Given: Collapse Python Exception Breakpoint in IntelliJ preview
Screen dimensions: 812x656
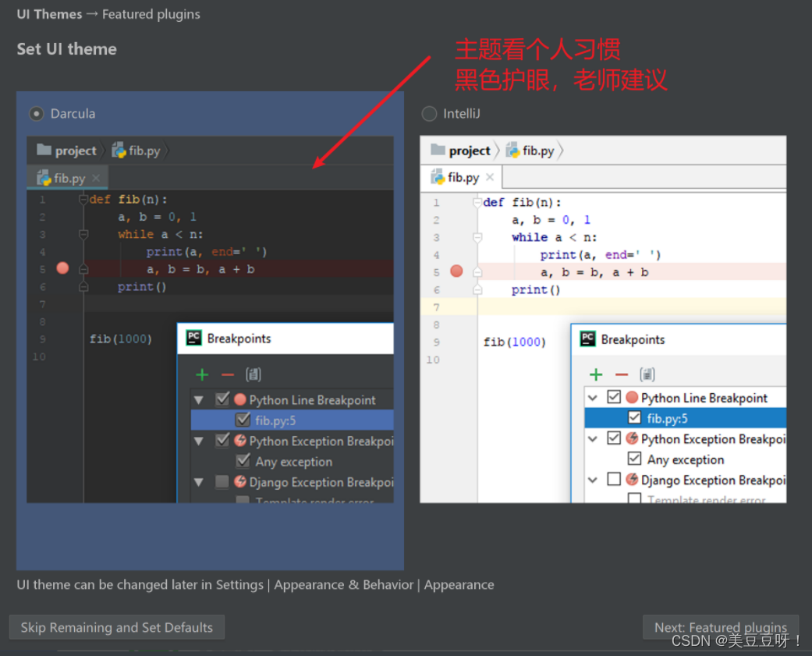Looking at the screenshot, I should pyautogui.click(x=593, y=438).
